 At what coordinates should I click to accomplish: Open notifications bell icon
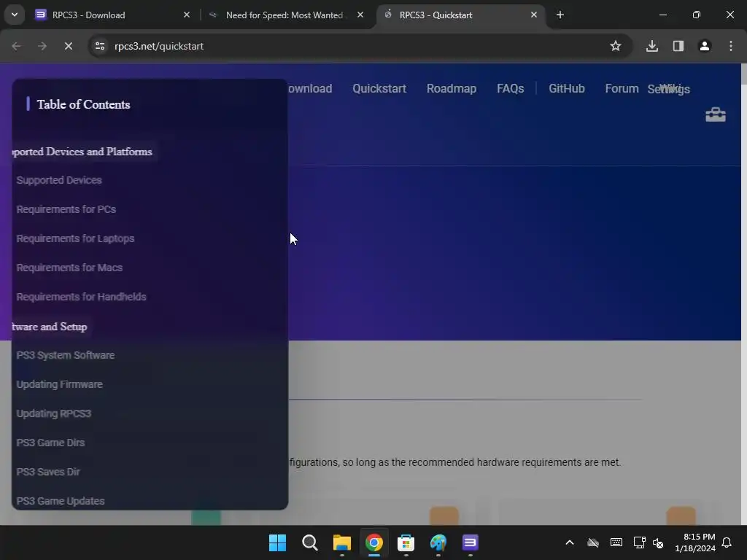pos(727,542)
